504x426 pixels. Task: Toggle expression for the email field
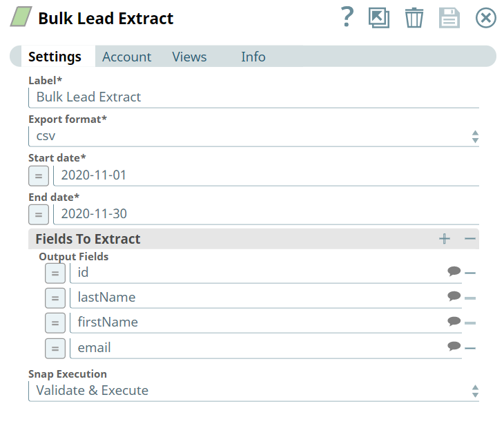pyautogui.click(x=55, y=348)
